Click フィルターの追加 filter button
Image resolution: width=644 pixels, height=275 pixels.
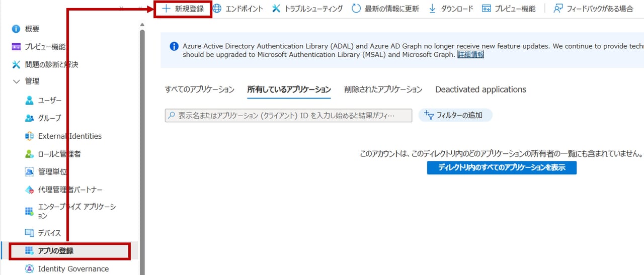(455, 115)
